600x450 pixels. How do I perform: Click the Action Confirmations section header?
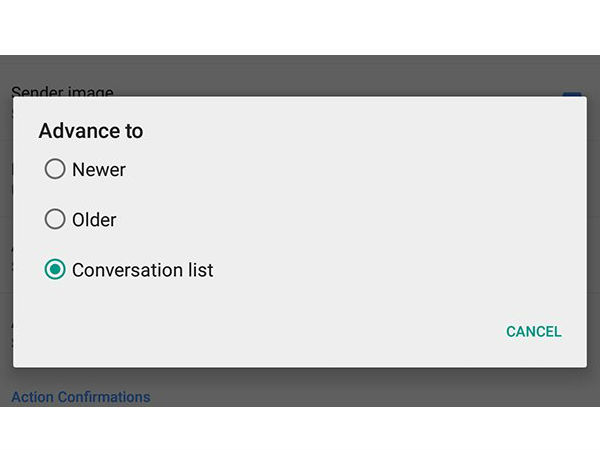point(81,397)
